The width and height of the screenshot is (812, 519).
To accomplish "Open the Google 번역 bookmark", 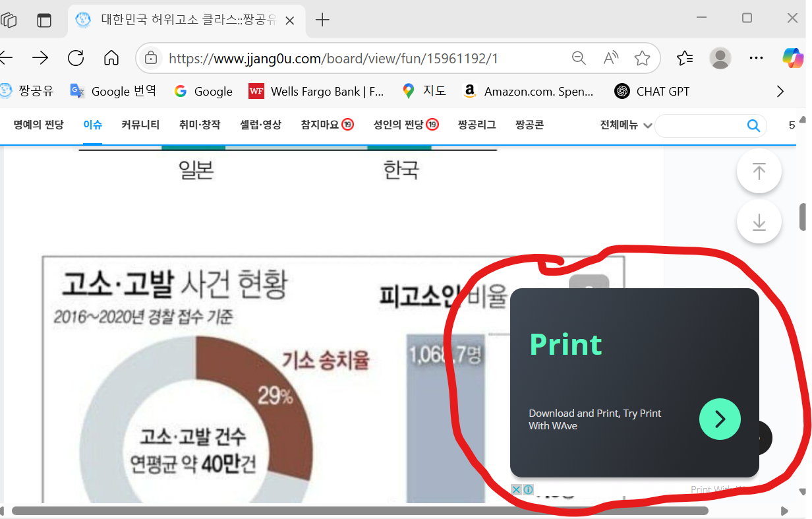I will pos(113,91).
